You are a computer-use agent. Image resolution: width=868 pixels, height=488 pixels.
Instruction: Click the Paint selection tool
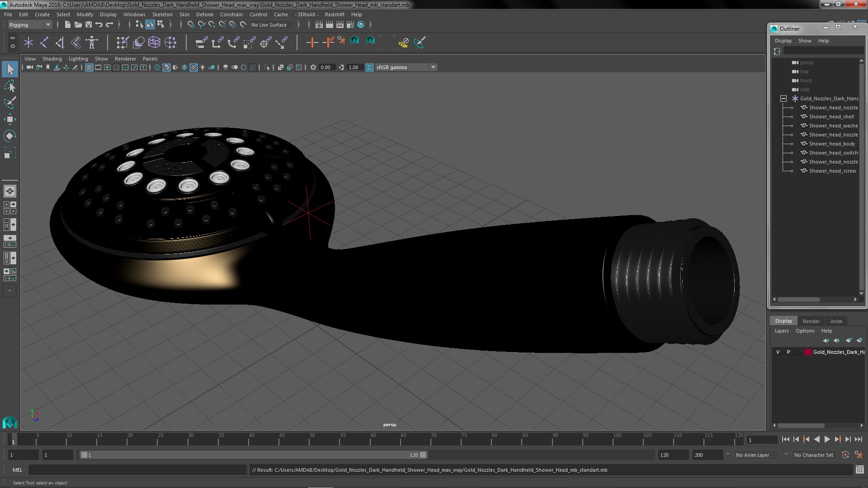tap(9, 103)
